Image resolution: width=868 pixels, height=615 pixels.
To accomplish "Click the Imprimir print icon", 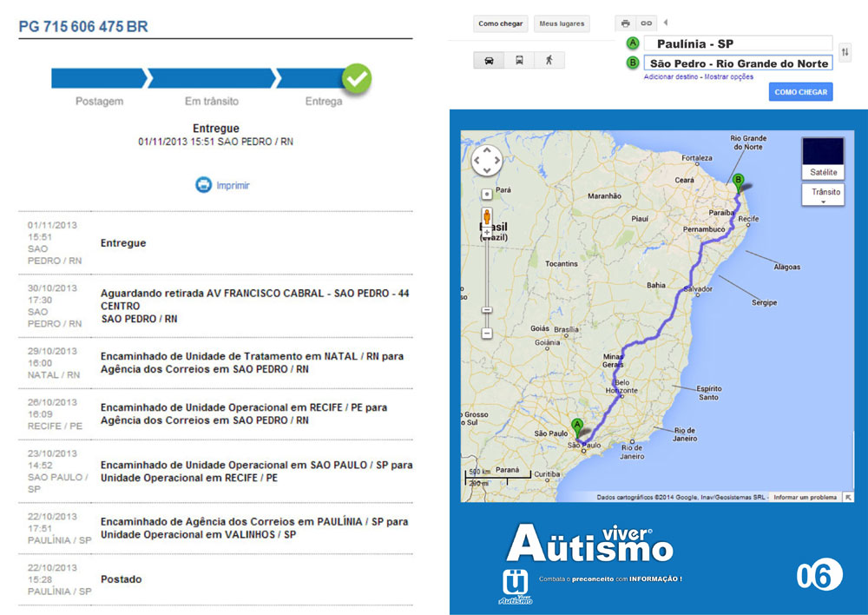I will point(202,185).
